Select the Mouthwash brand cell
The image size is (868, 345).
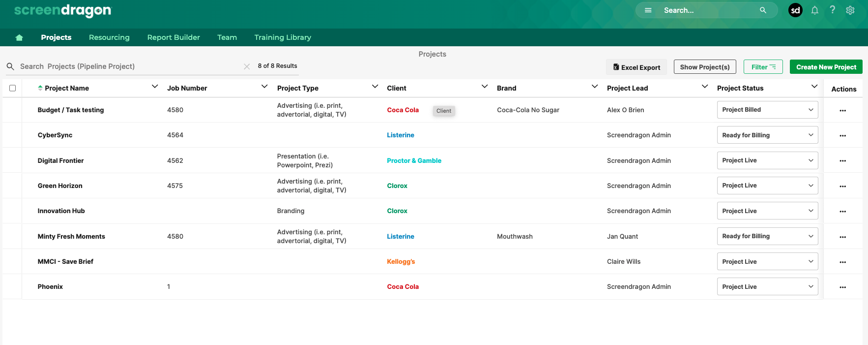tap(515, 237)
